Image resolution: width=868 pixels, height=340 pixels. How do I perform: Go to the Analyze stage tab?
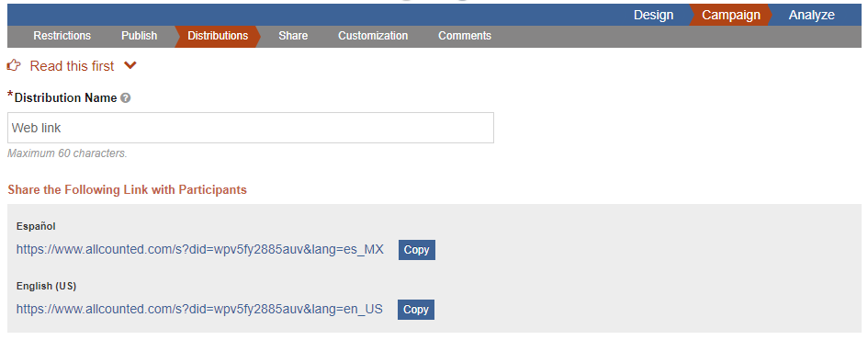pyautogui.click(x=812, y=15)
